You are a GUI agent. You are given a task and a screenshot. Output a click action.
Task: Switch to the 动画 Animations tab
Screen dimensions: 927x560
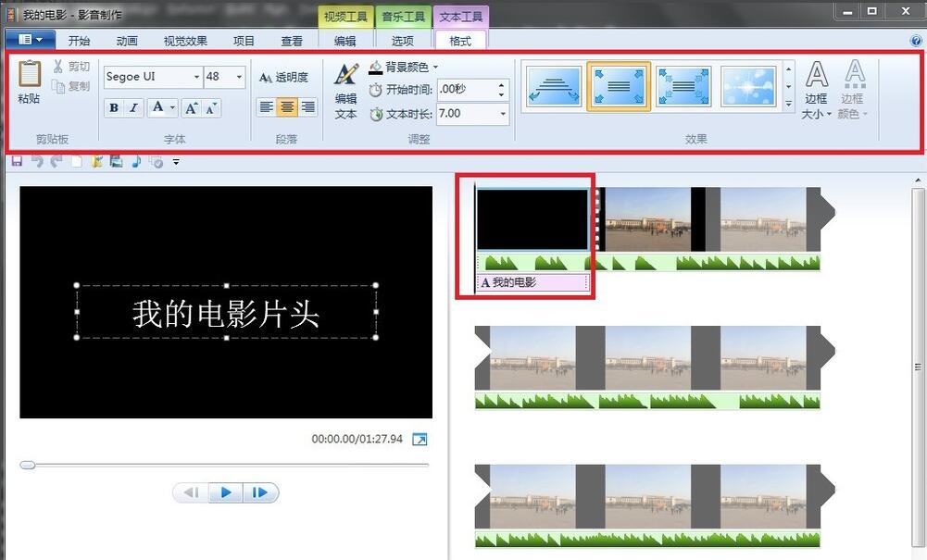pyautogui.click(x=127, y=41)
